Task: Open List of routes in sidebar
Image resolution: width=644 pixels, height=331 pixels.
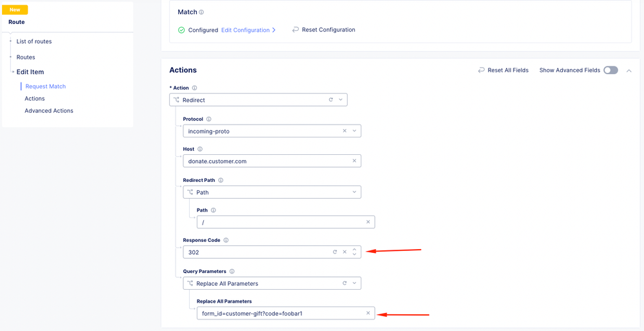Action: (x=34, y=41)
